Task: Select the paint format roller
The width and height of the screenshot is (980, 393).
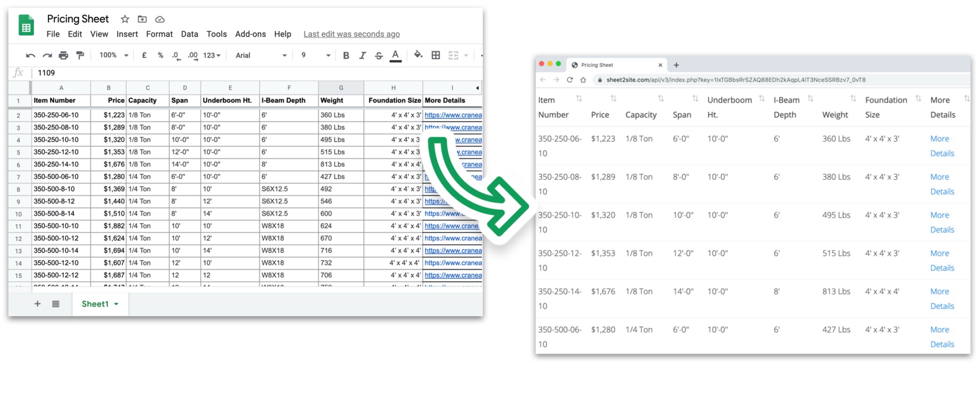Action: [x=80, y=55]
